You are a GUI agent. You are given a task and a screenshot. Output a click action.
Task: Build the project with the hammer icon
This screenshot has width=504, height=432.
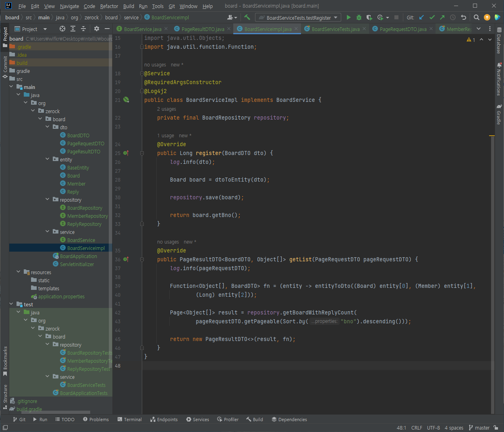[247, 17]
